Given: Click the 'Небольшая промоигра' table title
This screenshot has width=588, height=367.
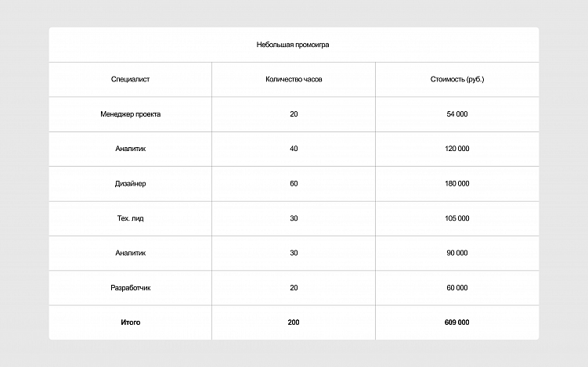Looking at the screenshot, I should pos(293,45).
